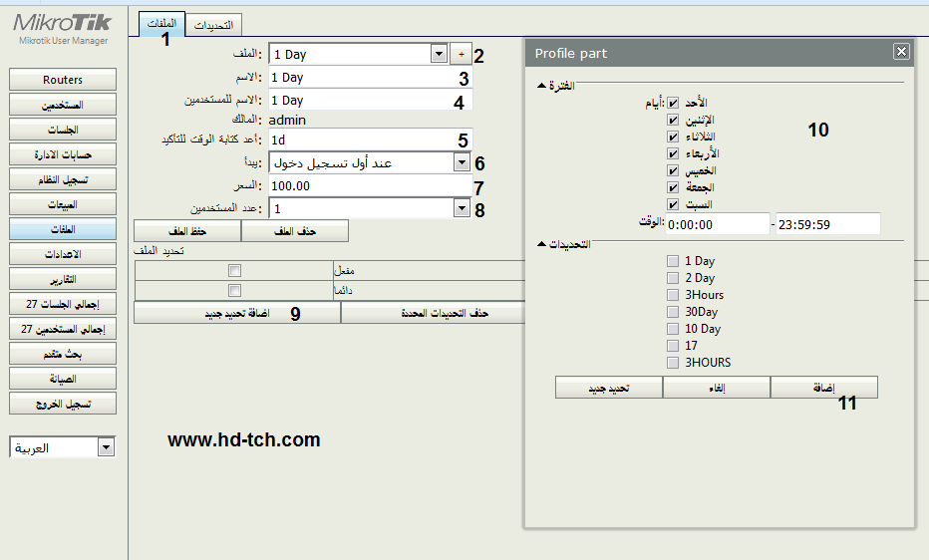Collapse the التحديدات section triangle in dialog

[541, 244]
